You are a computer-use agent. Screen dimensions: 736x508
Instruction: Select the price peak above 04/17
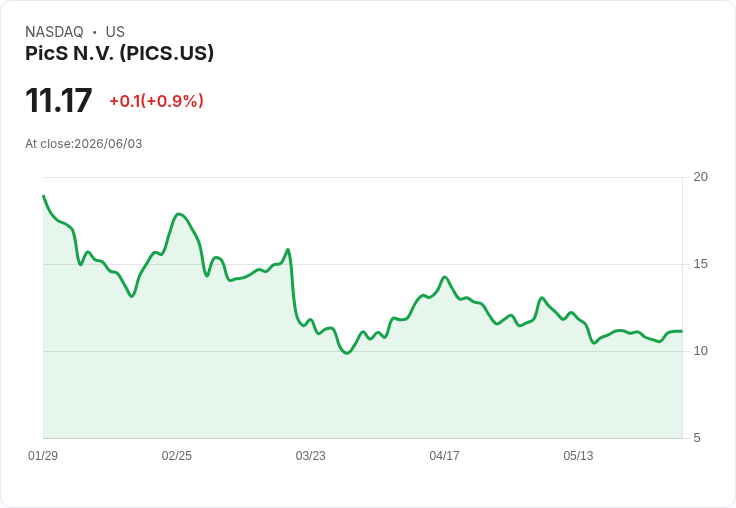445,277
